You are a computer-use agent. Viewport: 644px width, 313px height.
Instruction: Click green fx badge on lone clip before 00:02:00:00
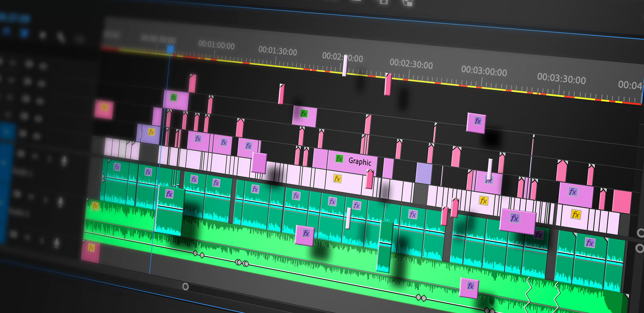tap(304, 114)
